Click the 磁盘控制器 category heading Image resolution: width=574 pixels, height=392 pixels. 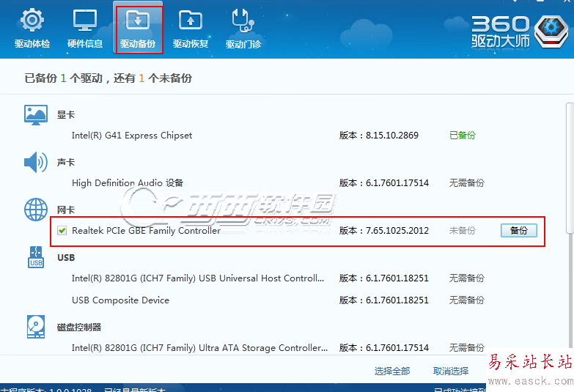point(79,327)
